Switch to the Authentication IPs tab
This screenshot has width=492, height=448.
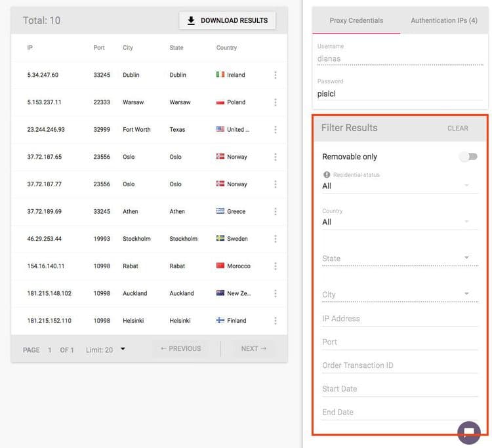click(x=443, y=21)
